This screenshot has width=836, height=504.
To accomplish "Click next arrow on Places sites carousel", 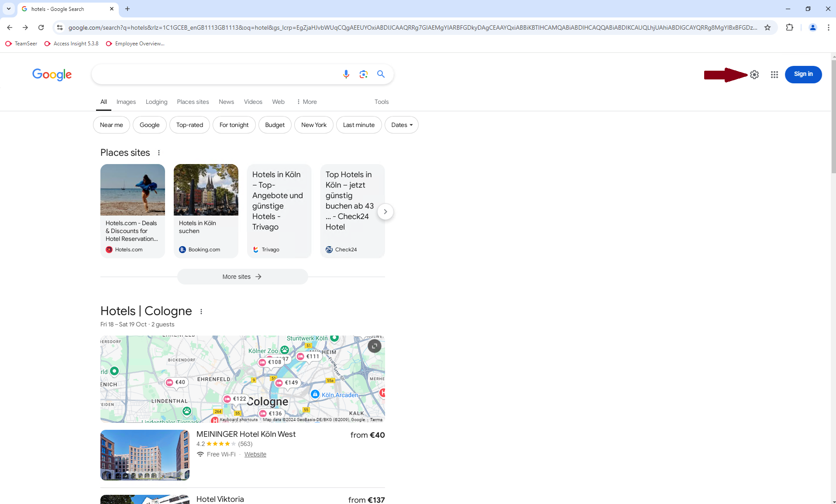I will [385, 212].
